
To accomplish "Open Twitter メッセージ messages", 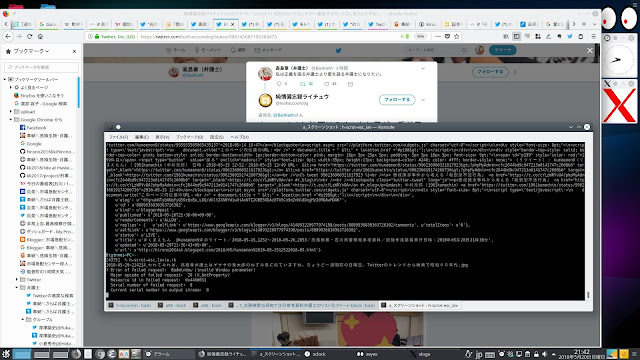I will pyautogui.click(x=268, y=50).
